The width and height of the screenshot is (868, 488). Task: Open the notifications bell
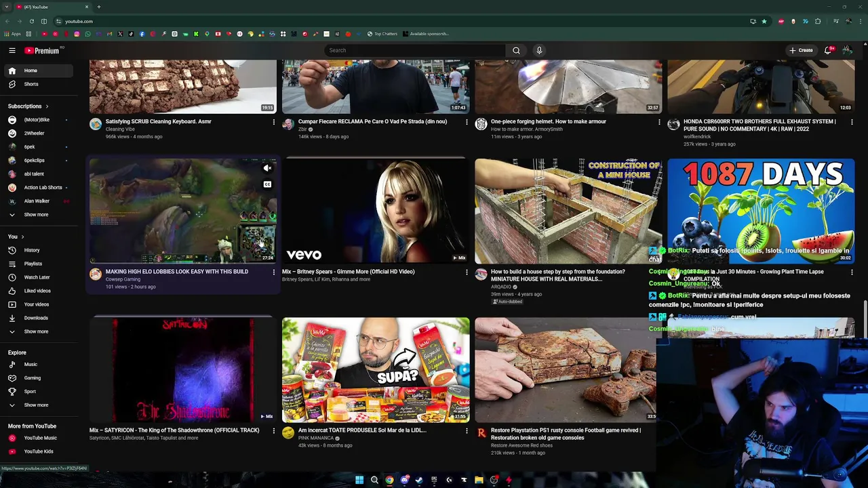coord(828,50)
